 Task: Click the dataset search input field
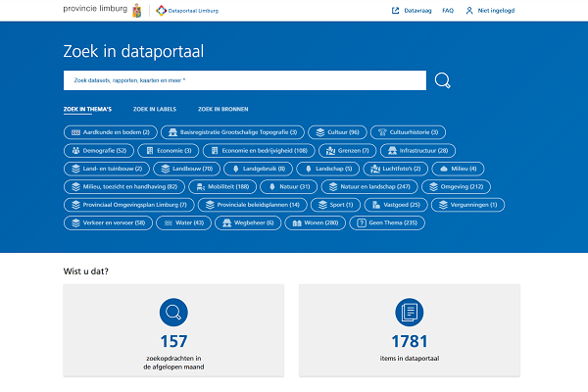(x=245, y=80)
